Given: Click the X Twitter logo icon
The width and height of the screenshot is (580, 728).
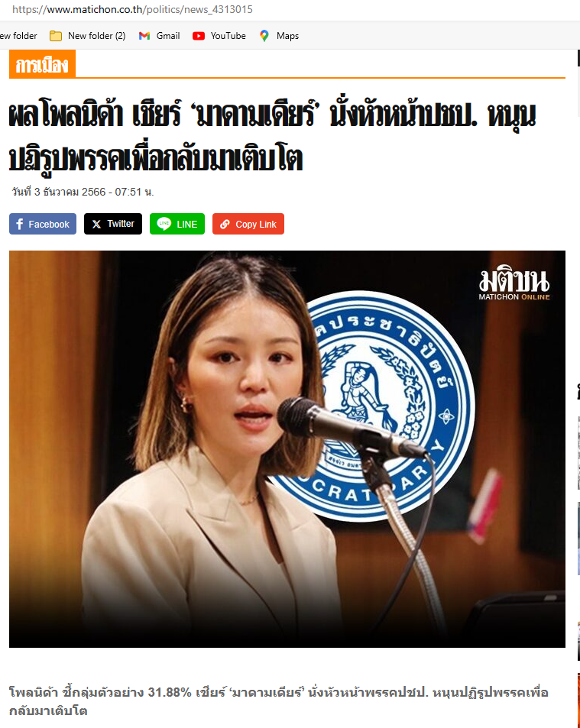Looking at the screenshot, I should point(96,225).
